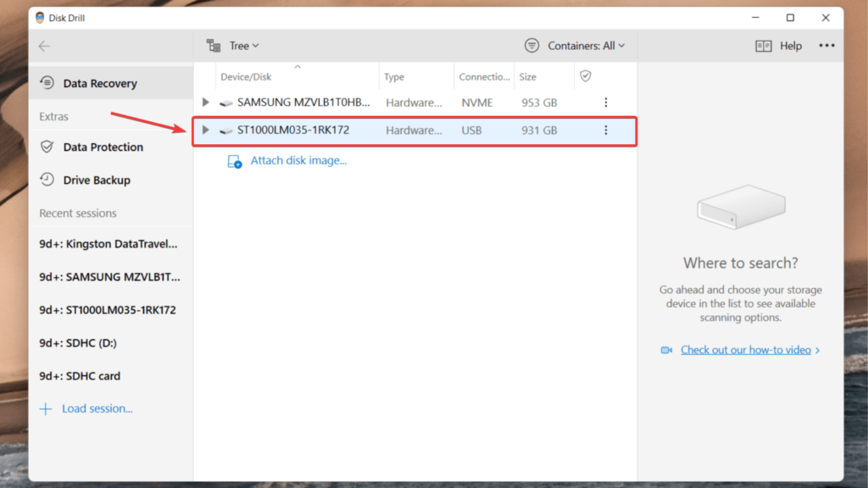This screenshot has height=488, width=868.
Task: Open the three-dot overflow menu
Action: click(827, 45)
